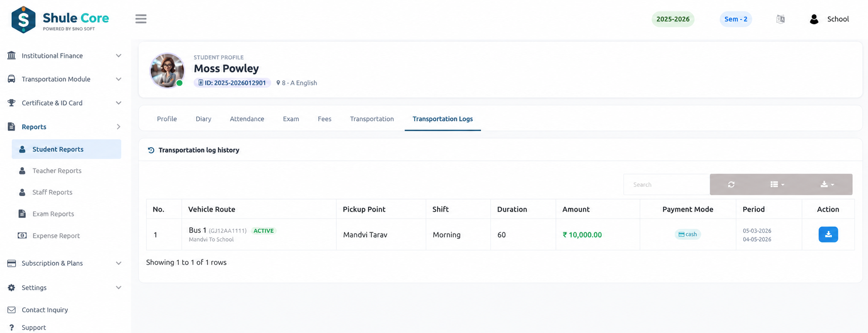
Task: Open the export data dropdown
Action: pos(827,184)
